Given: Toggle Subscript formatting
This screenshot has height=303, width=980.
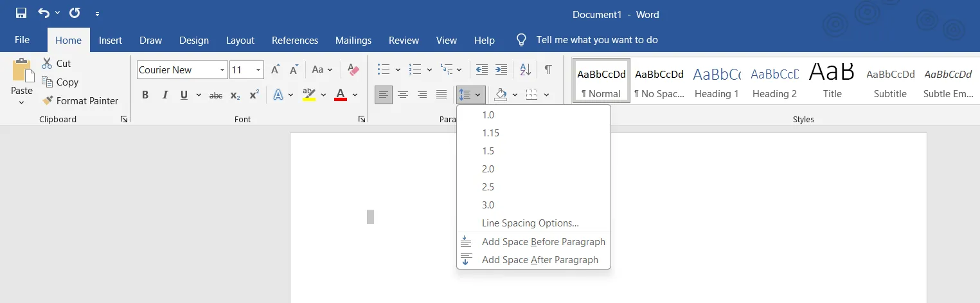Looking at the screenshot, I should coord(235,95).
